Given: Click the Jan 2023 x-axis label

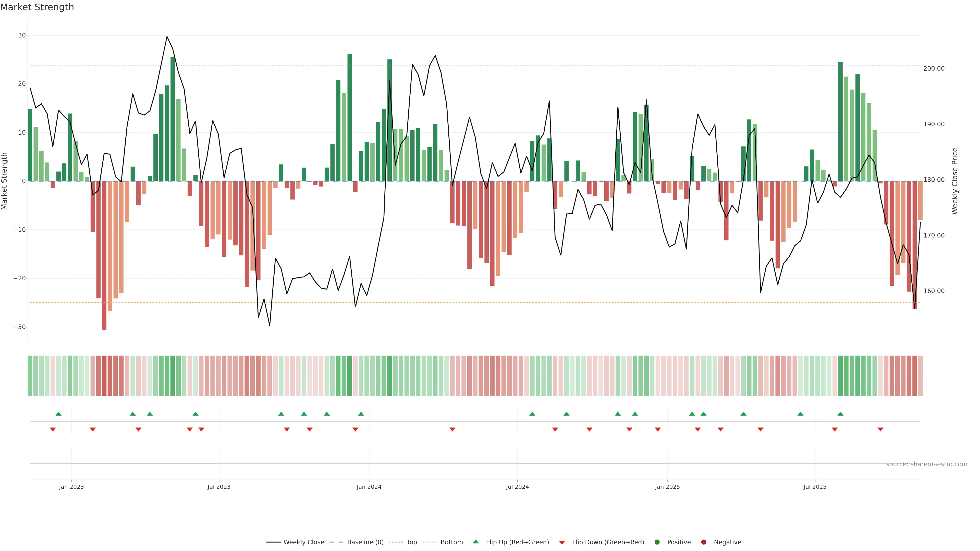Looking at the screenshot, I should point(71,487).
